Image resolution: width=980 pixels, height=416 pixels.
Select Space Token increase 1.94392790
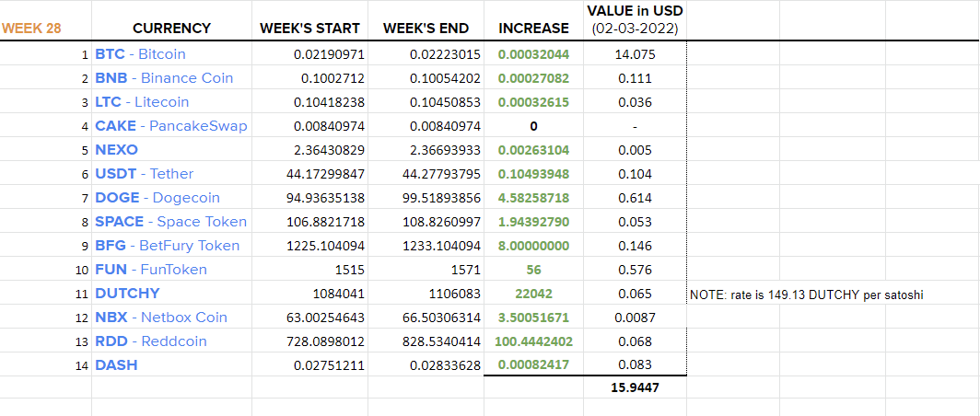534,222
